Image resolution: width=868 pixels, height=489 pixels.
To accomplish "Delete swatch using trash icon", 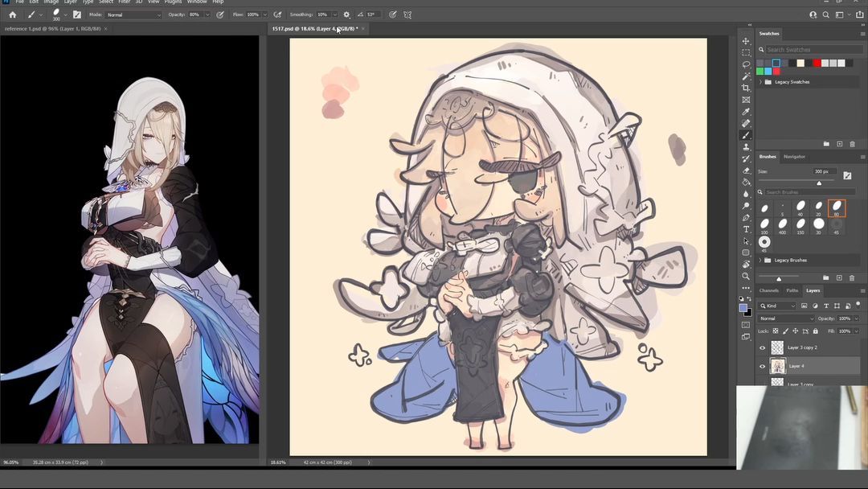I will (x=852, y=144).
